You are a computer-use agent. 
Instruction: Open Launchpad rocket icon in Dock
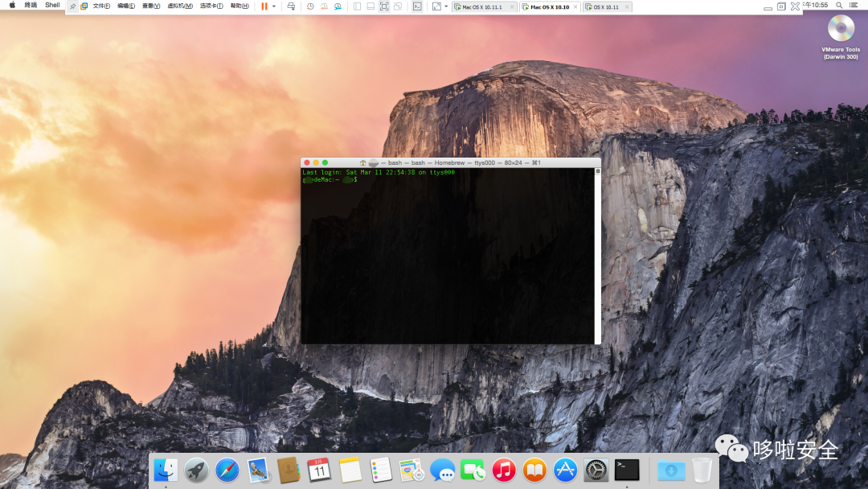click(x=197, y=471)
